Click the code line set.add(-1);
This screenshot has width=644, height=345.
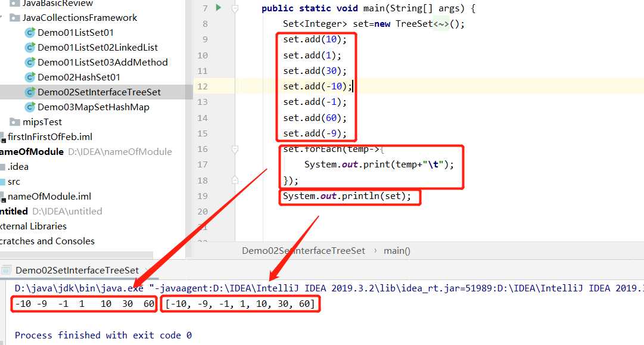tap(315, 102)
